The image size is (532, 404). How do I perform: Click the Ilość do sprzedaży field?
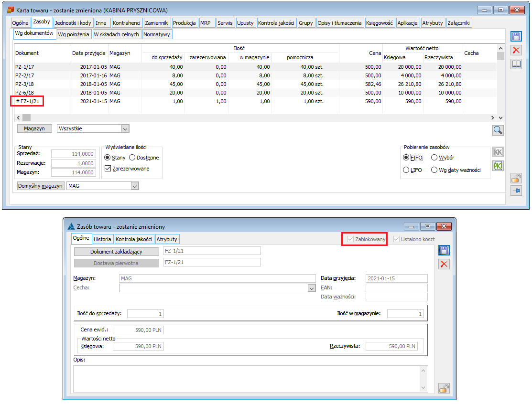click(x=146, y=314)
